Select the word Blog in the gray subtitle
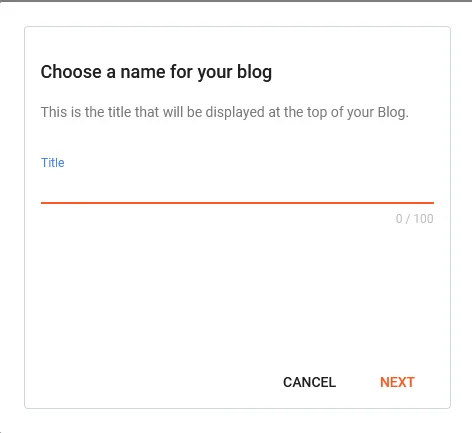Screen dimensions: 472x433 tap(393, 112)
